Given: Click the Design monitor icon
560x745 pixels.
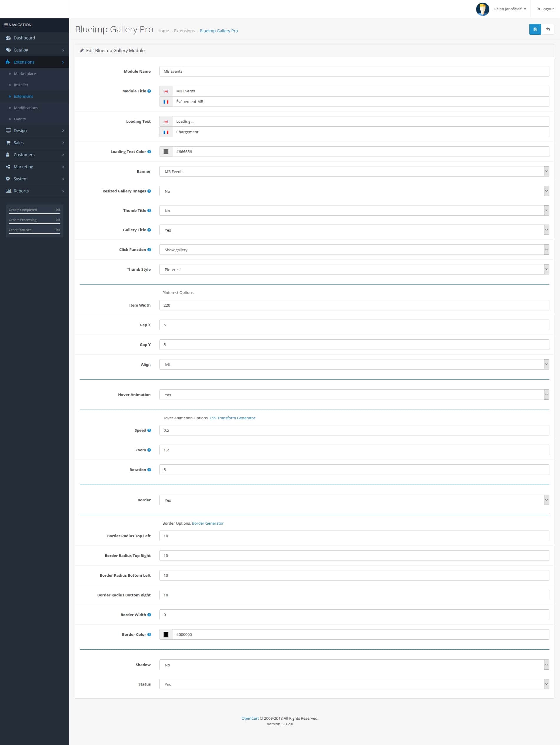Looking at the screenshot, I should pos(8,131).
